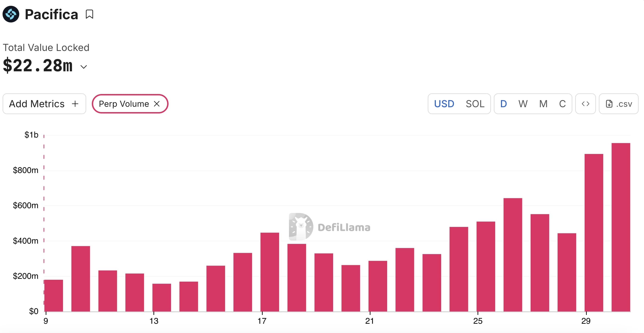Image resolution: width=644 pixels, height=333 pixels.
Task: Click the $22.28m TVL value
Action: 38,66
